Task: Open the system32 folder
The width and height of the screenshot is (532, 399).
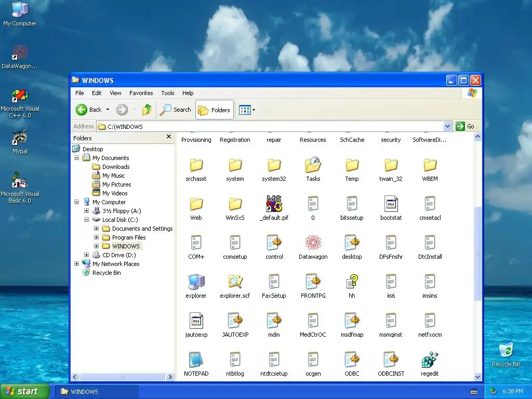Action: (274, 165)
